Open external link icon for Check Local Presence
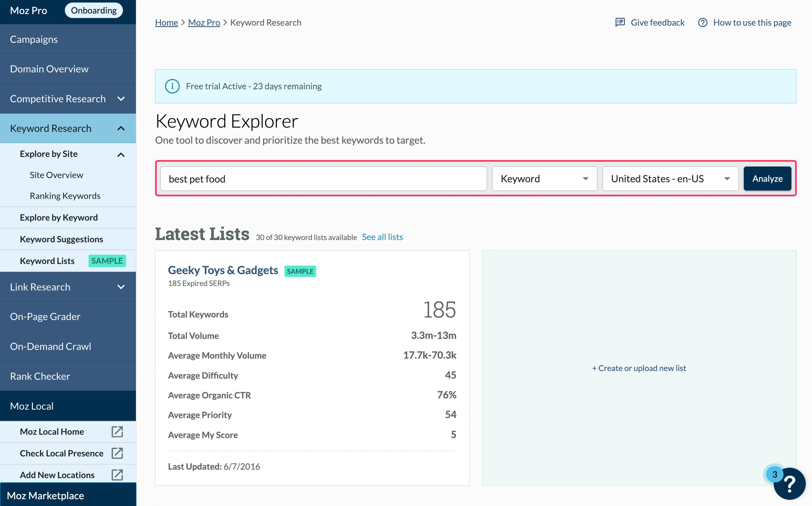 117,453
